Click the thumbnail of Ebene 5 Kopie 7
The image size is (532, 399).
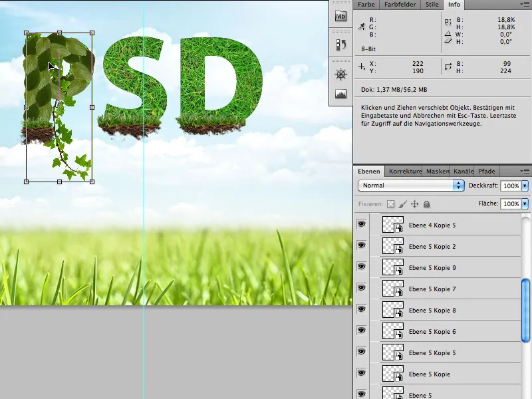(393, 289)
